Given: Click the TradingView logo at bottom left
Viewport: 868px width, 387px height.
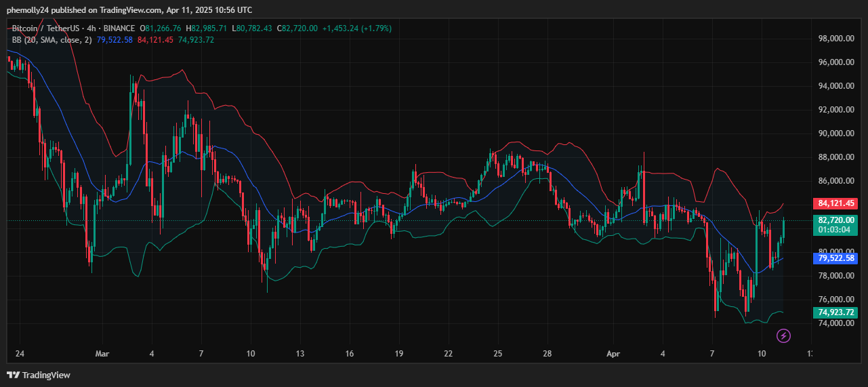Looking at the screenshot, I should [x=39, y=375].
